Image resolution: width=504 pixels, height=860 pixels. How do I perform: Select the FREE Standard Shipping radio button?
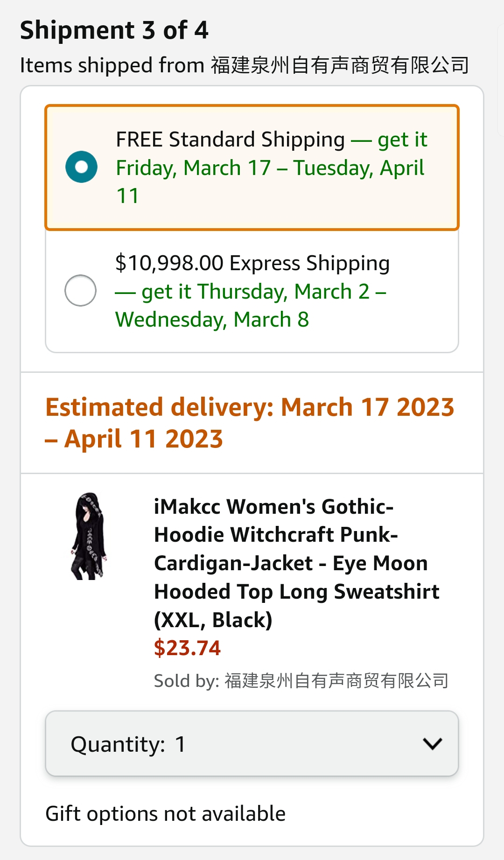81,167
